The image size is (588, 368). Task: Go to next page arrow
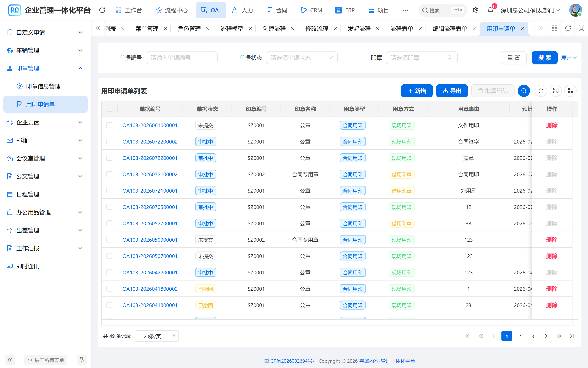pyautogui.click(x=546, y=336)
